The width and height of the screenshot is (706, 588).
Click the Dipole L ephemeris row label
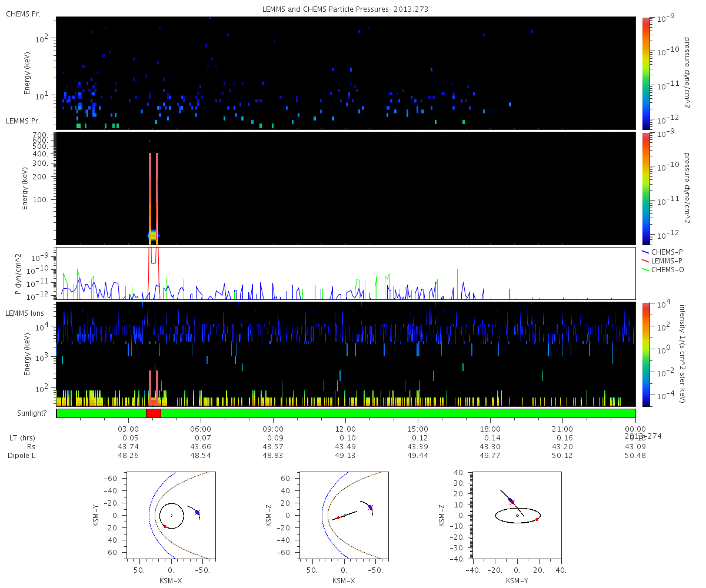pos(23,456)
